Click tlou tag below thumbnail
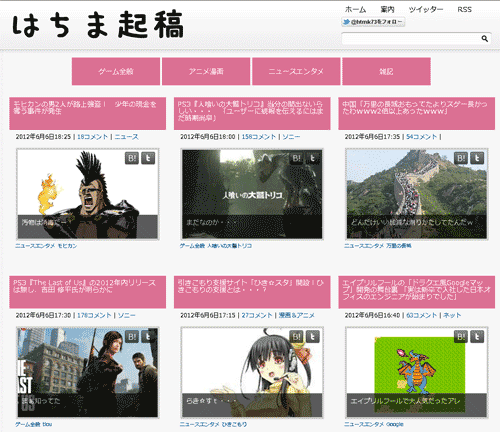Image resolution: width=500 pixels, height=432 pixels. click(47, 424)
